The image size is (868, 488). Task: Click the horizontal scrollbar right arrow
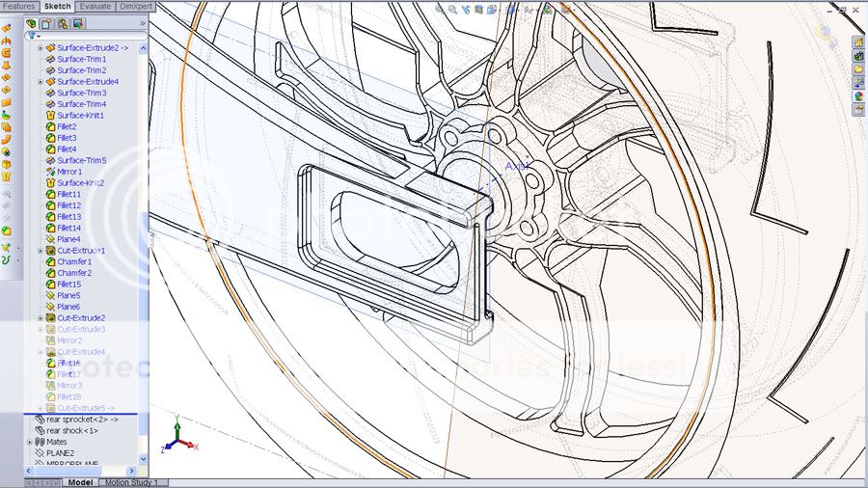tap(131, 471)
